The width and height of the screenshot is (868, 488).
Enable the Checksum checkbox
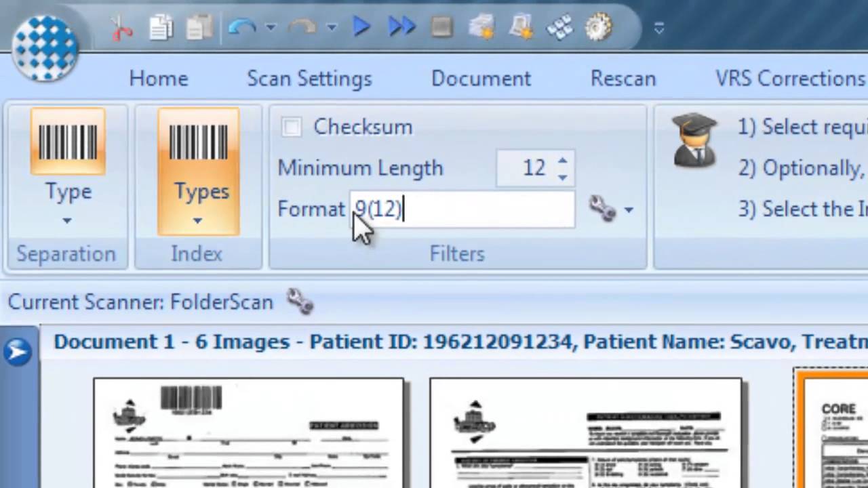[292, 127]
